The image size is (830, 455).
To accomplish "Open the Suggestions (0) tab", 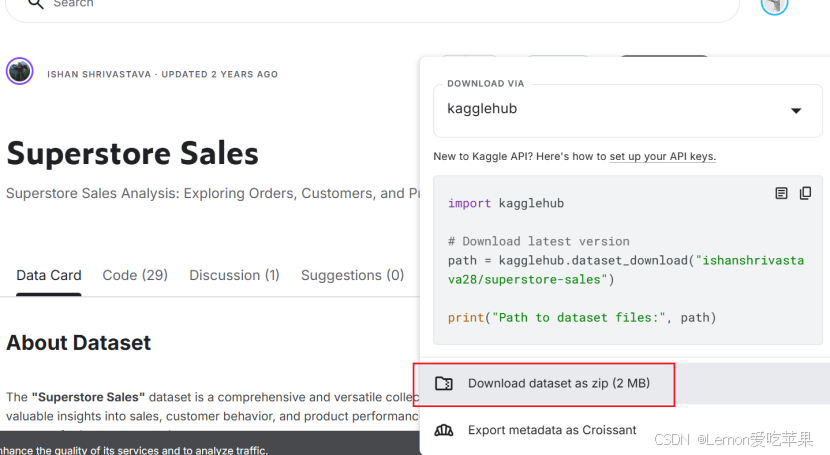I will click(353, 276).
